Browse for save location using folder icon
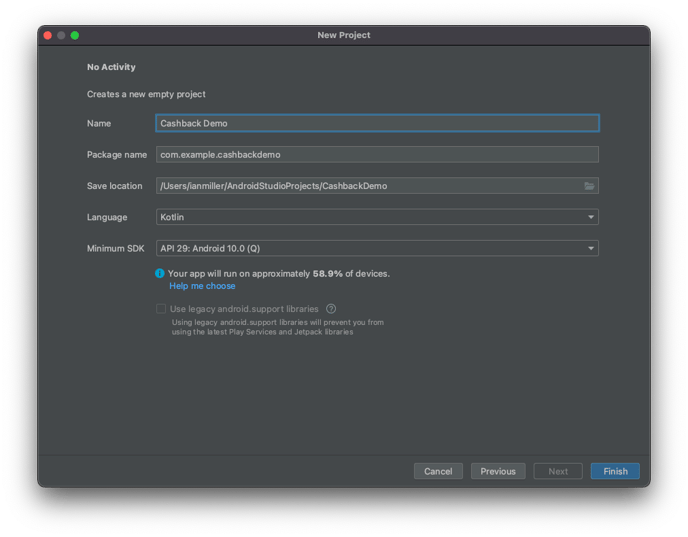 (590, 186)
